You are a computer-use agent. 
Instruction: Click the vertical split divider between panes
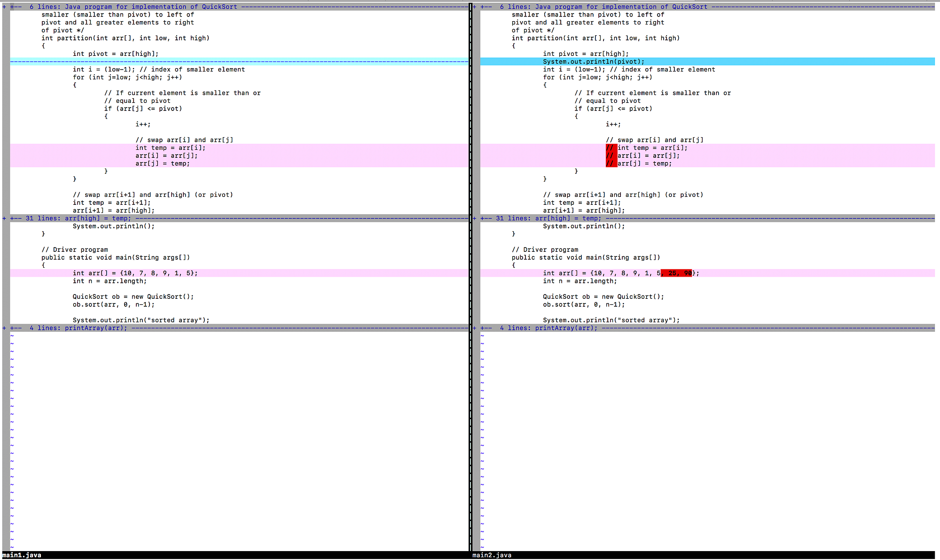pos(470,282)
